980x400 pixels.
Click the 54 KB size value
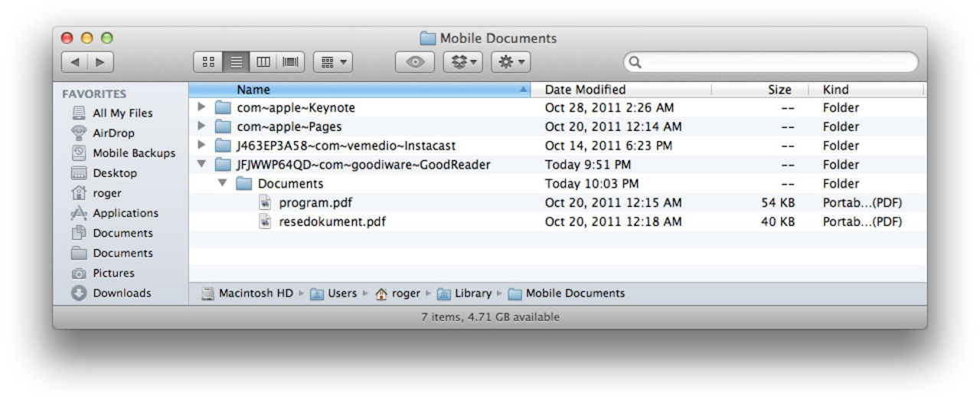pyautogui.click(x=778, y=202)
